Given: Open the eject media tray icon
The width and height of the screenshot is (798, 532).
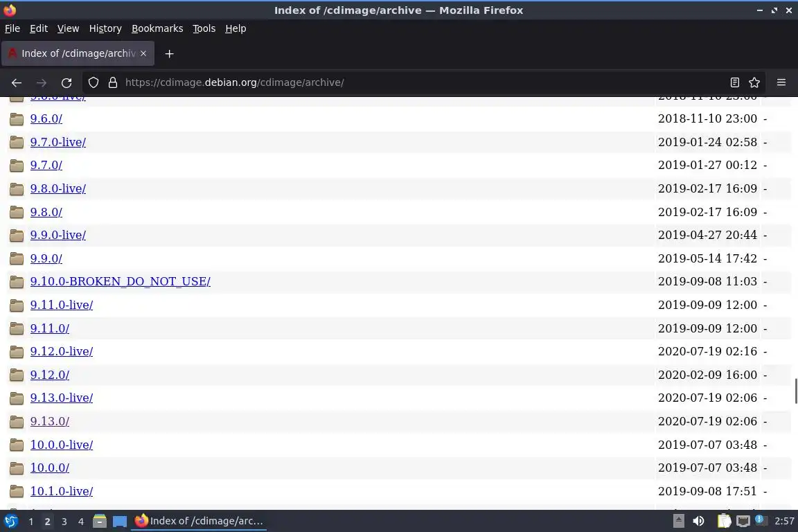Looking at the screenshot, I should click(678, 521).
